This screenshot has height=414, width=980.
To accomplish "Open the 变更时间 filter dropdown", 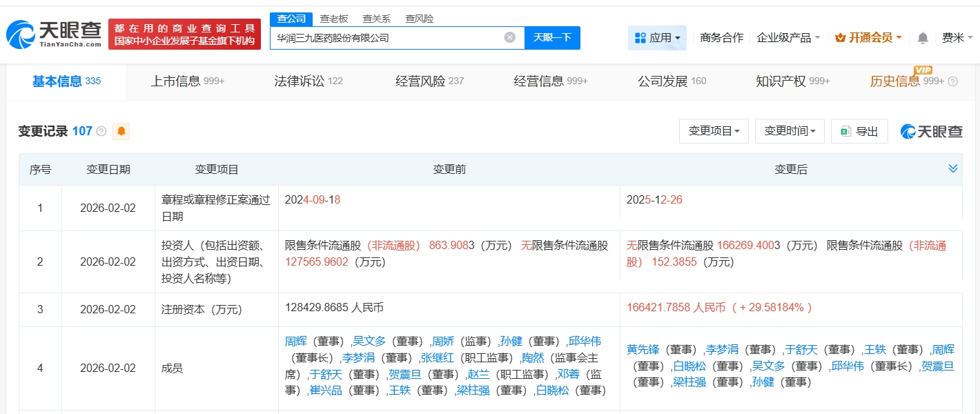I will [x=790, y=131].
